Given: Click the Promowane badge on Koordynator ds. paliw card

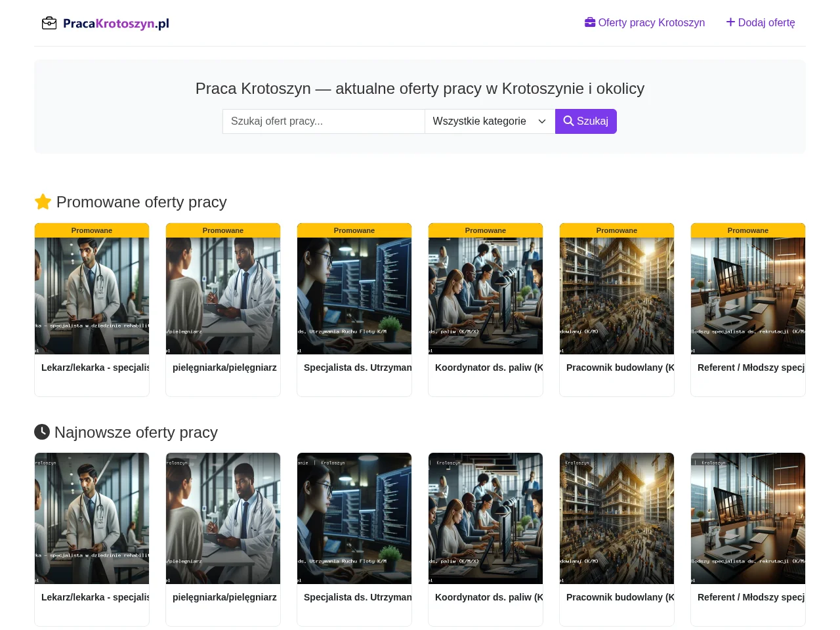Looking at the screenshot, I should 486,230.
